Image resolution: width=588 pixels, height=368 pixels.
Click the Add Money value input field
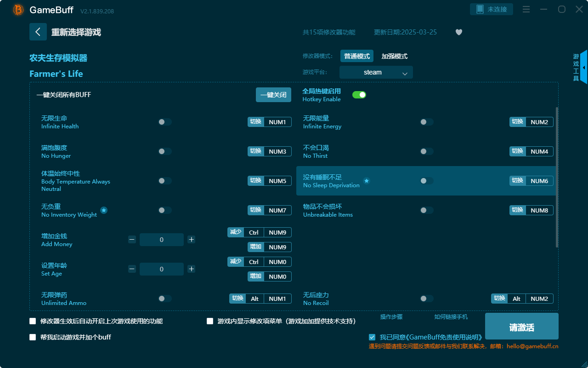click(162, 239)
